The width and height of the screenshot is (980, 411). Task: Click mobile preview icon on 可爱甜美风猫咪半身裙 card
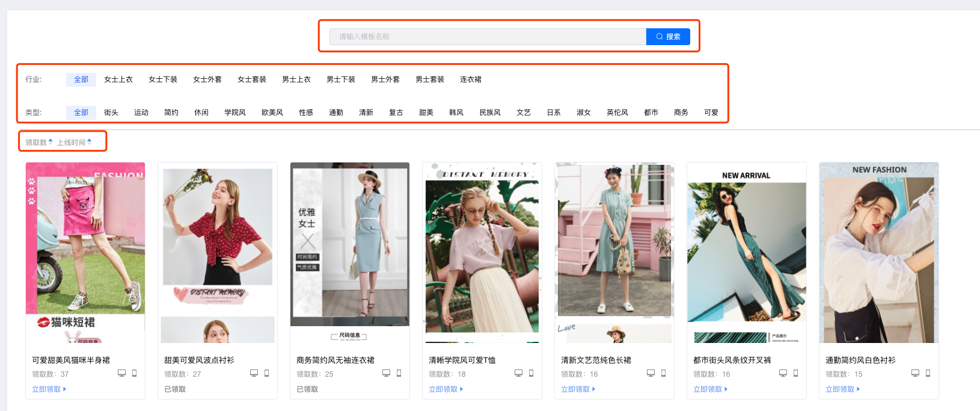click(134, 373)
